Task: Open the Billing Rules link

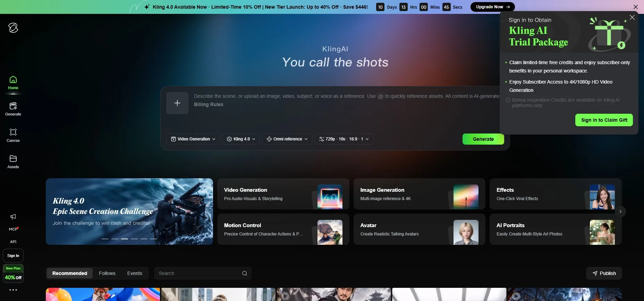Action: coord(209,104)
